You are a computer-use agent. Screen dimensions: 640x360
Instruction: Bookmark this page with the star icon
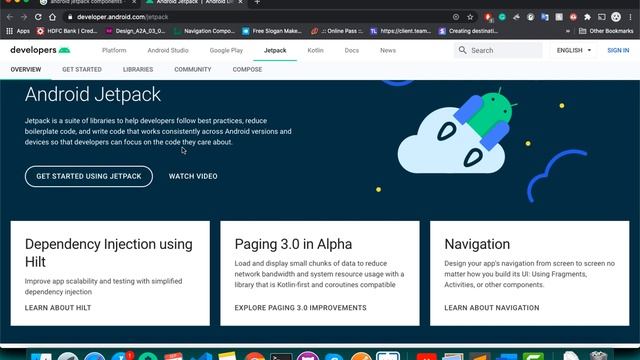point(470,17)
